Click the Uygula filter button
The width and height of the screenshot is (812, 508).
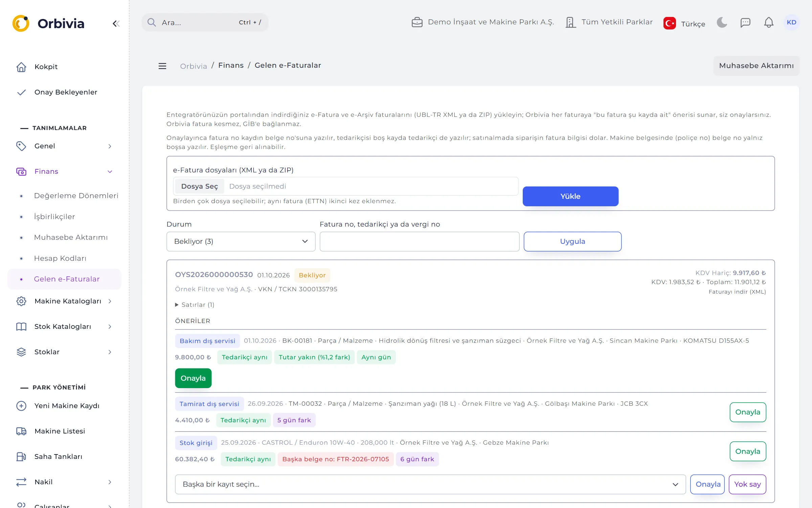(x=572, y=241)
